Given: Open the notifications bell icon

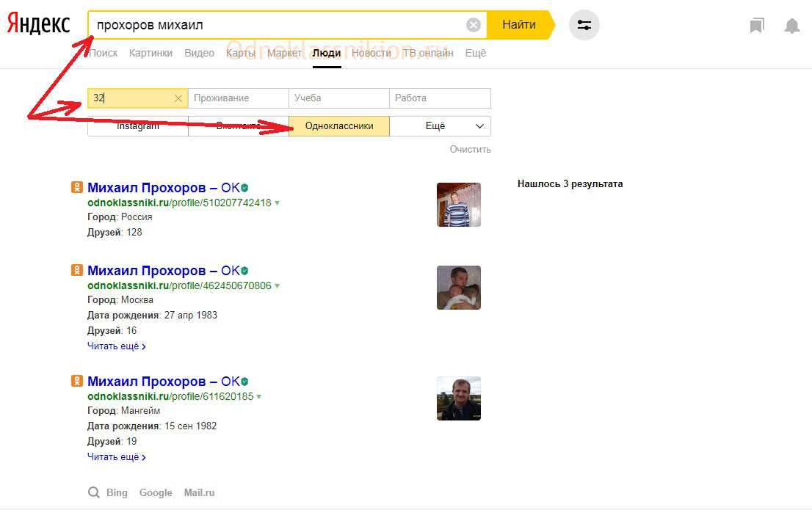Looking at the screenshot, I should point(791,26).
